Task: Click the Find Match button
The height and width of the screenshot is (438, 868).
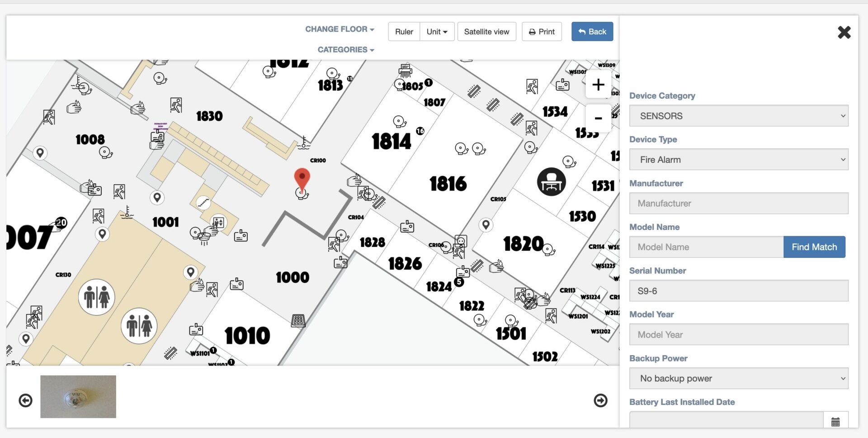Action: pos(814,247)
